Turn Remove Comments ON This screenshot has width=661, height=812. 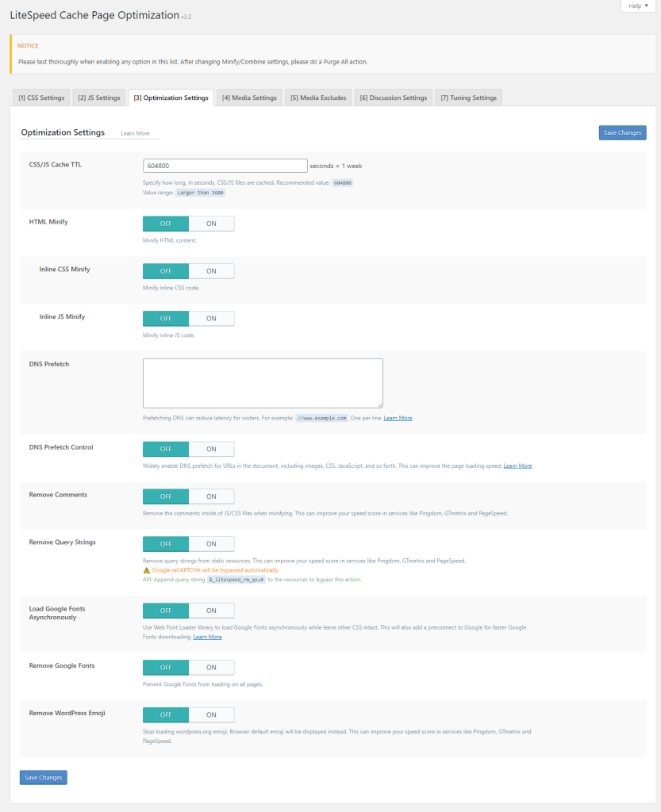211,496
